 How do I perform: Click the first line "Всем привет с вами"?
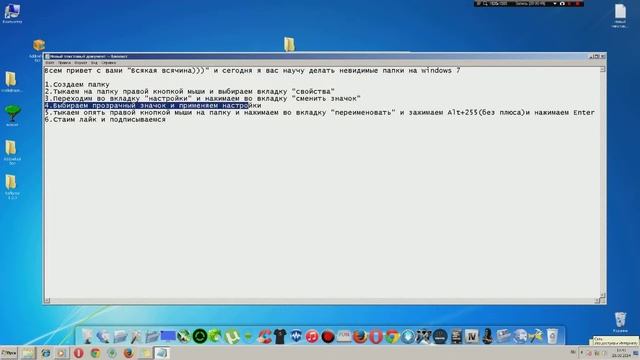tap(252, 71)
